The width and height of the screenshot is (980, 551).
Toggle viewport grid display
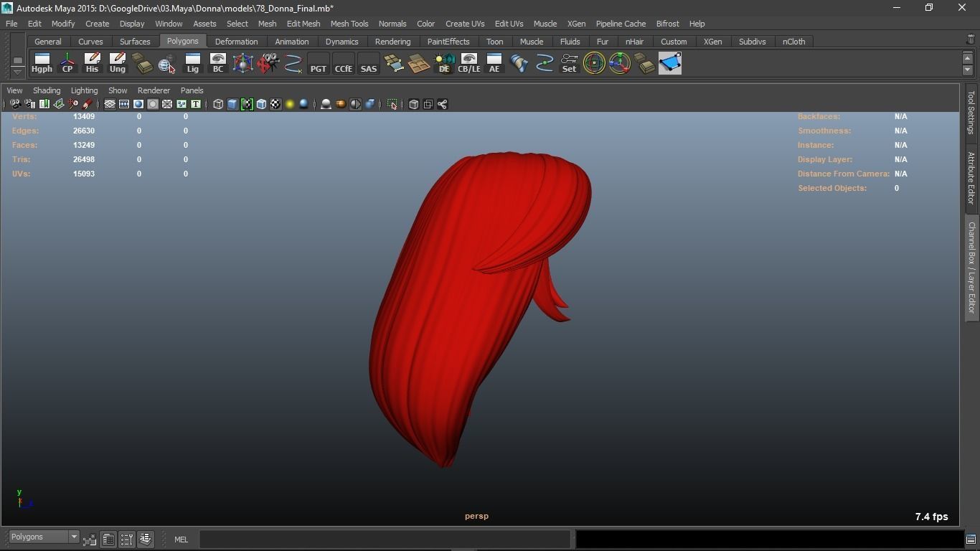[110, 104]
